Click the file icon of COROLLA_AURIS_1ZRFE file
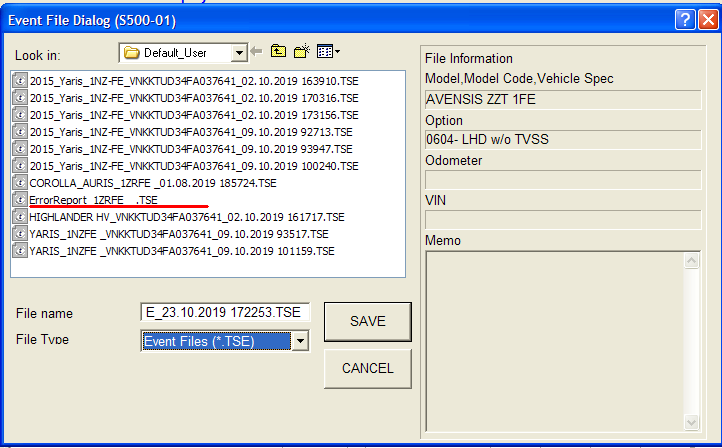This screenshot has height=448, width=722. [19, 183]
